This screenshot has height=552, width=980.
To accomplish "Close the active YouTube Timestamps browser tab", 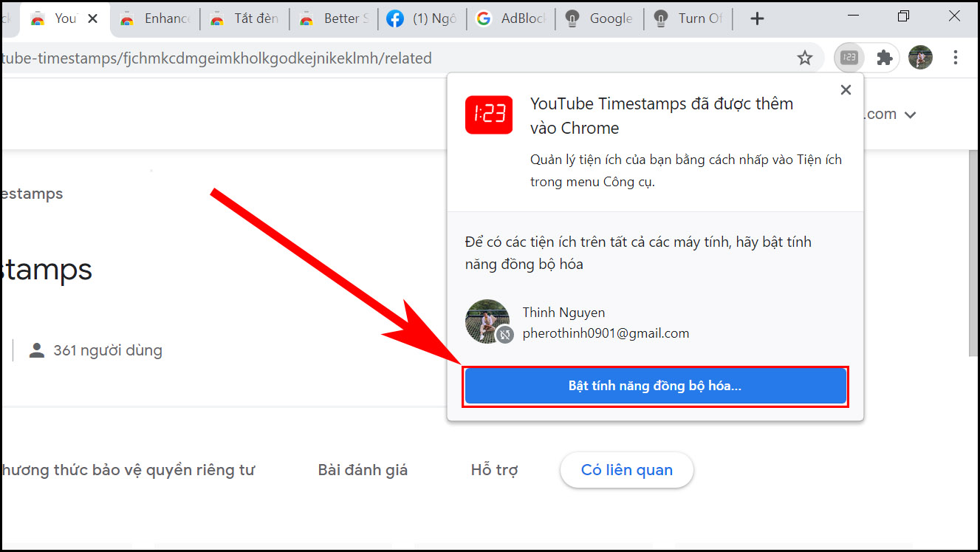I will click(92, 18).
